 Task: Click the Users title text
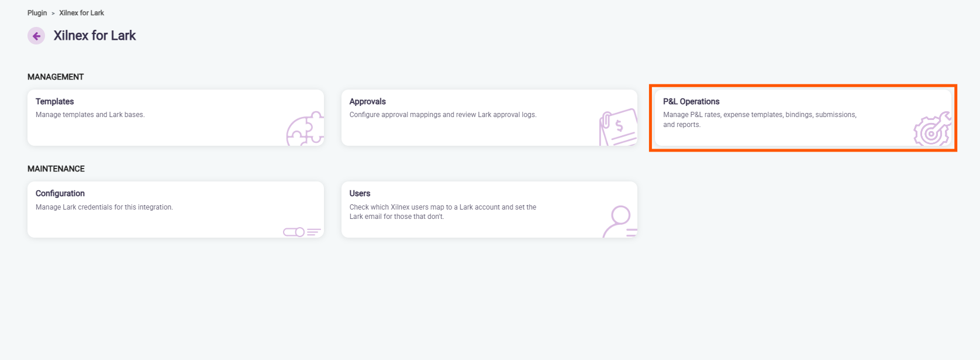coord(360,193)
